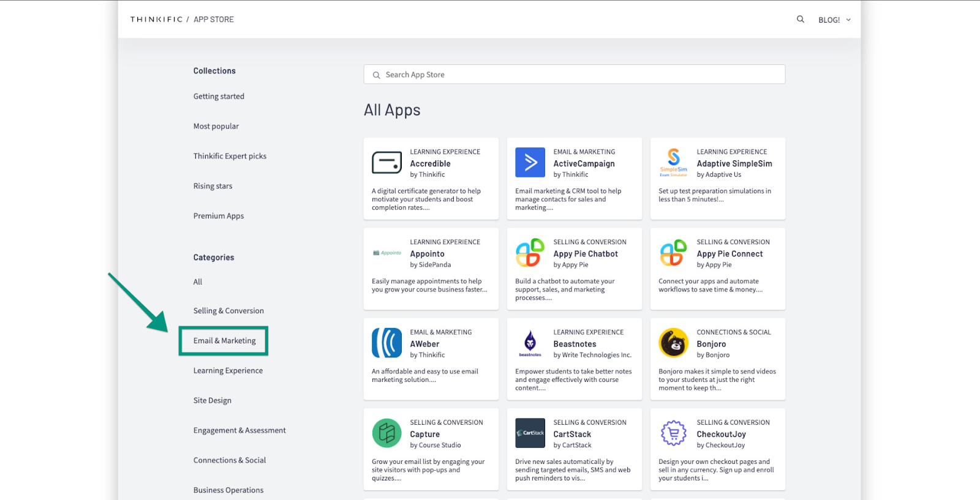Open the Beastnotes app title
The width and height of the screenshot is (980, 500).
pyautogui.click(x=575, y=345)
